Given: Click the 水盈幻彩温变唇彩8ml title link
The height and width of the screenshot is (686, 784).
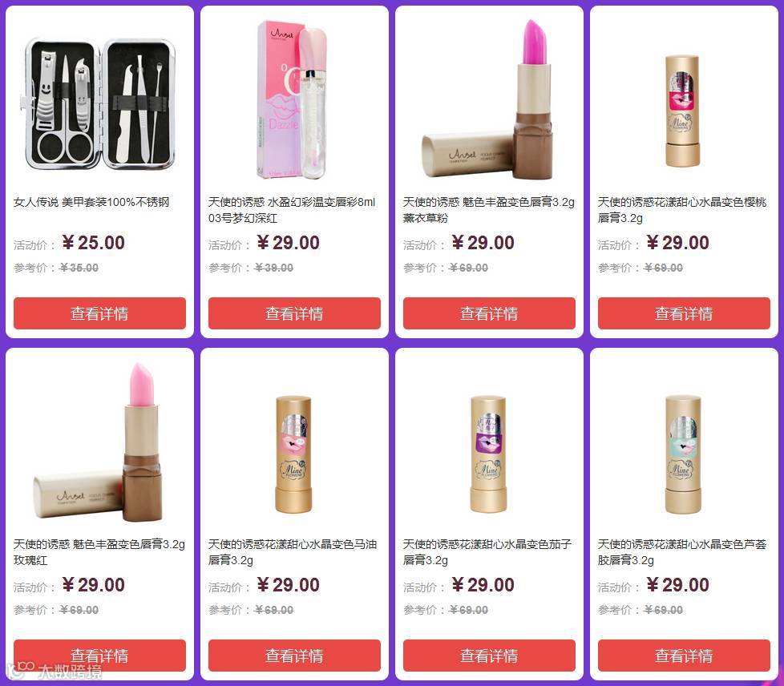Looking at the screenshot, I should pos(292,210).
